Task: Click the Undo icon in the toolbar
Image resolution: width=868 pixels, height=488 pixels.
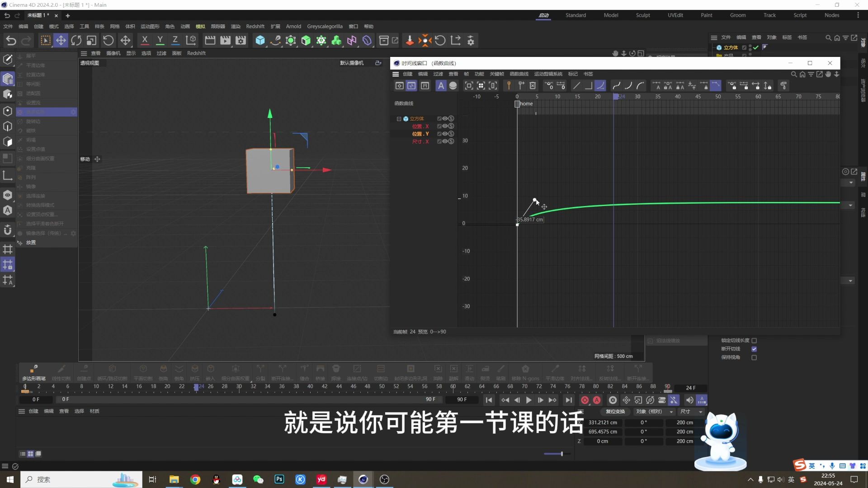Action: click(x=10, y=40)
